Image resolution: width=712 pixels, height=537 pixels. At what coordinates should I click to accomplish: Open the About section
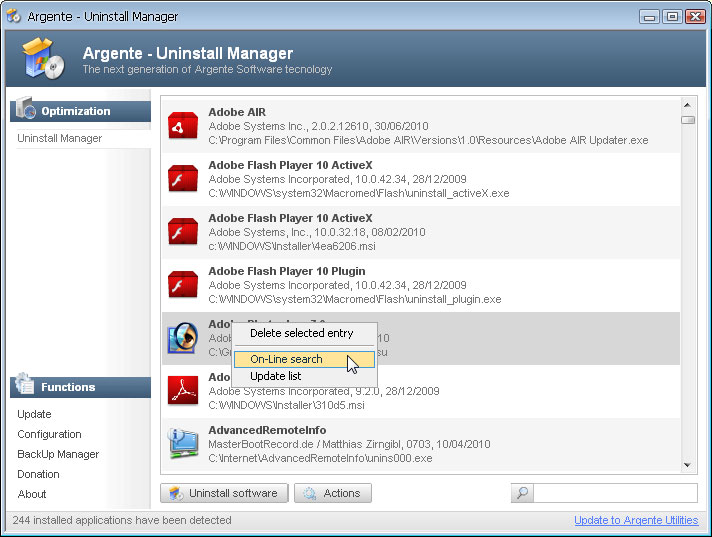(x=32, y=494)
